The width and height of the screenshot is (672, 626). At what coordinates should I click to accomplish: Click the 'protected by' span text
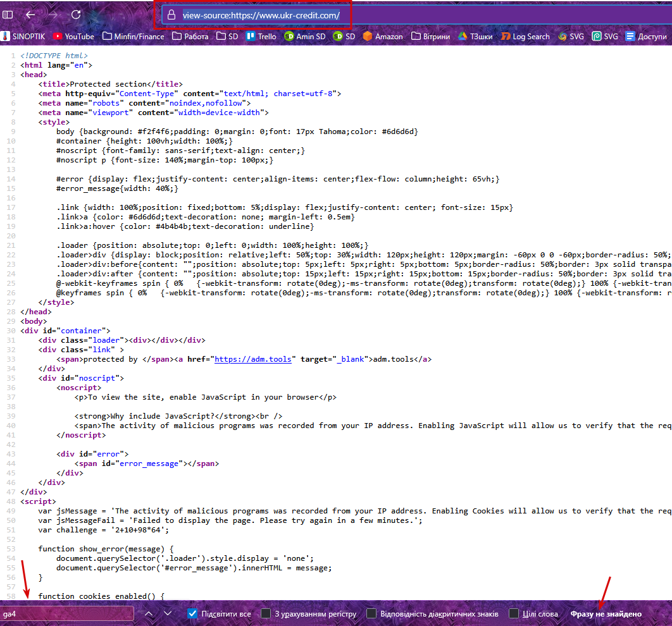click(x=110, y=359)
